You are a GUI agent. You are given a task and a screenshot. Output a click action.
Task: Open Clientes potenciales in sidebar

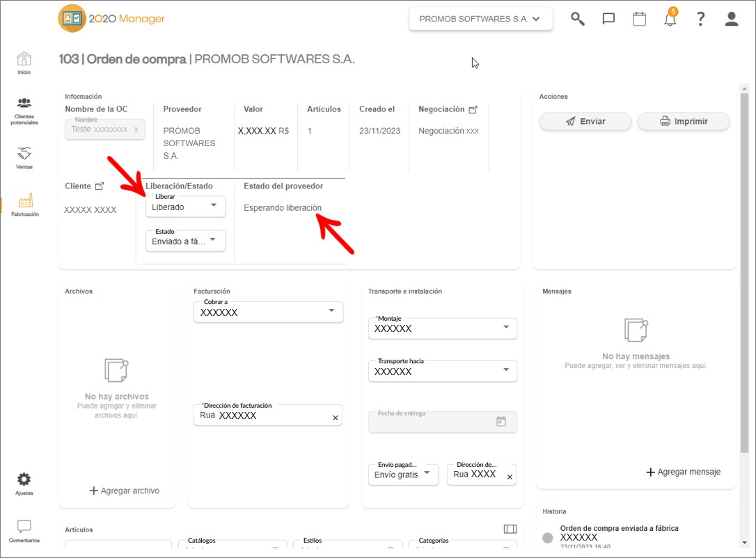click(x=24, y=111)
